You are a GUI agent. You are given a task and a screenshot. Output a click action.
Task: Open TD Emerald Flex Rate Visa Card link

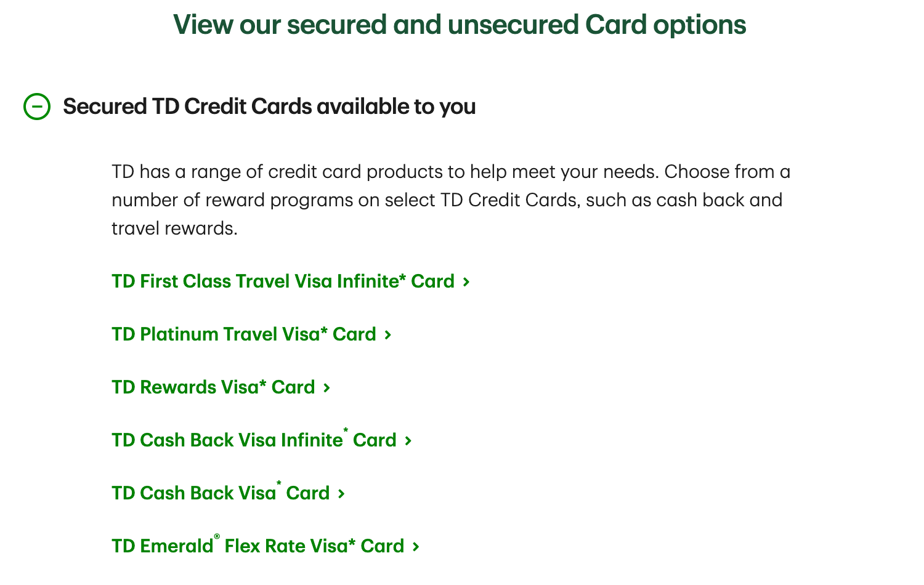[x=257, y=546]
